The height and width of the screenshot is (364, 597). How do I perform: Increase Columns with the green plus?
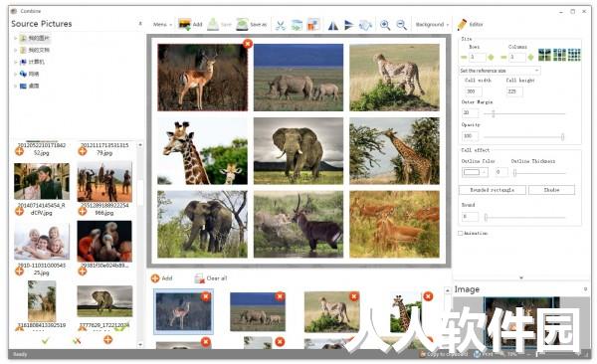[530, 58]
